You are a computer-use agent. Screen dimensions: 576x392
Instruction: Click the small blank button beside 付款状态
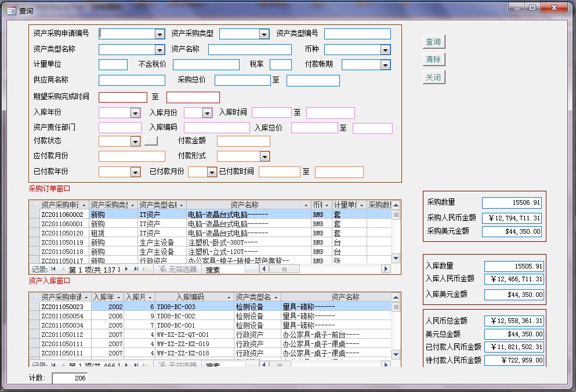click(151, 141)
